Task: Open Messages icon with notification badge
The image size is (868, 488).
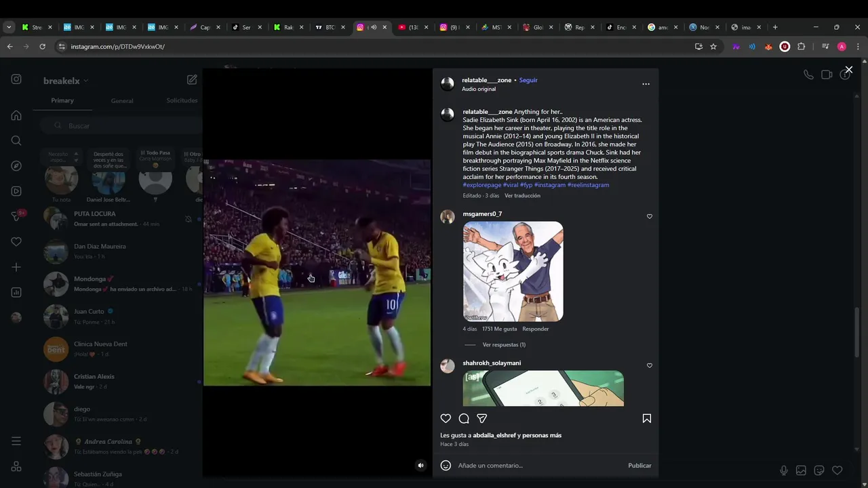Action: 16,216
